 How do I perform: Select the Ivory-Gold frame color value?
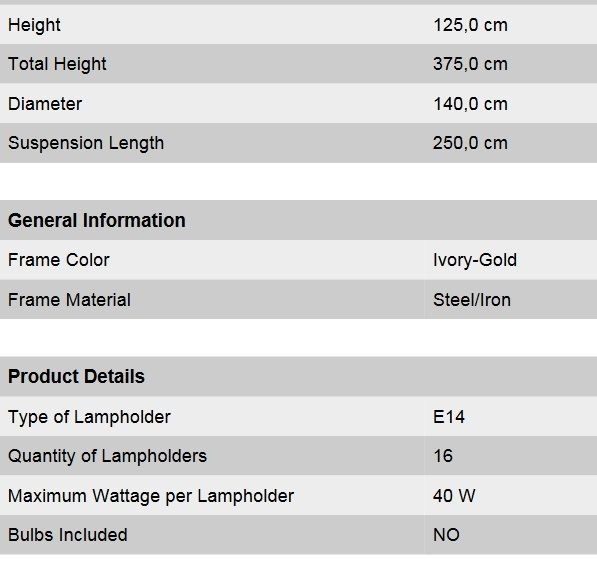(x=475, y=261)
